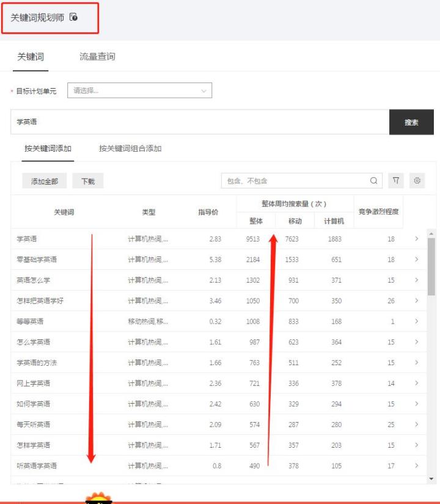Viewport: 440px width, 504px height.
Task: Click keyword cell 学英语 in table
Action: pos(27,239)
